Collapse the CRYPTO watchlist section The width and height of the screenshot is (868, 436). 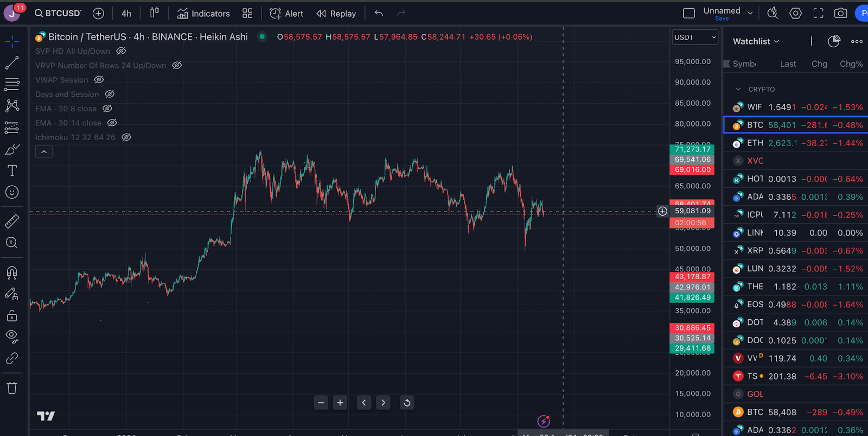pyautogui.click(x=738, y=89)
